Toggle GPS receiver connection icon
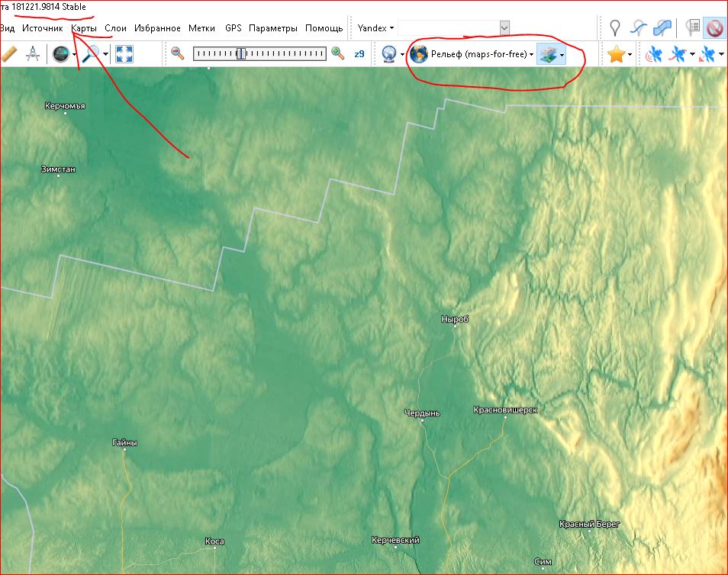 tap(654, 54)
